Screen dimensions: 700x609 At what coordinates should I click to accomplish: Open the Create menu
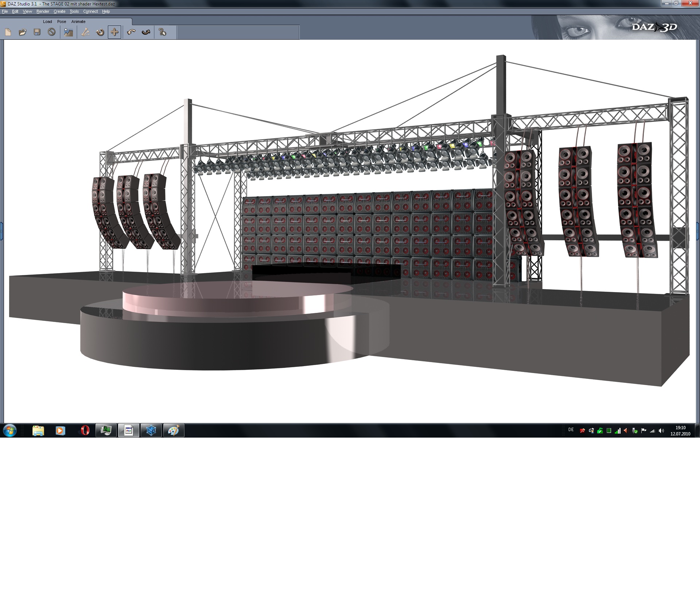(x=59, y=11)
